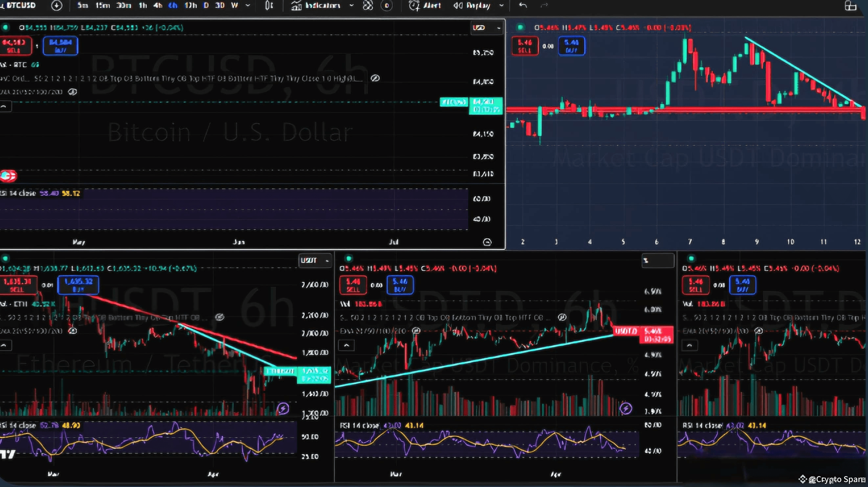Open the USD currency dropdown on BTCUSD chart

[487, 28]
